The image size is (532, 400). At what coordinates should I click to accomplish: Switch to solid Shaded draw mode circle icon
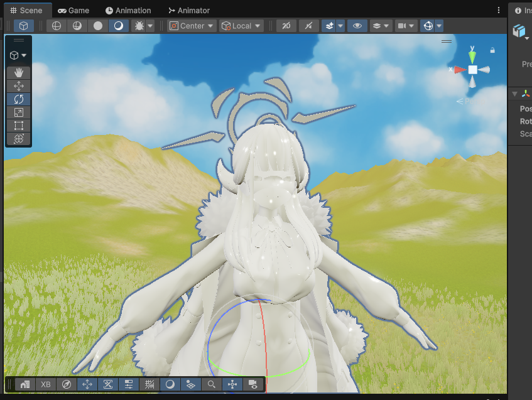click(98, 26)
